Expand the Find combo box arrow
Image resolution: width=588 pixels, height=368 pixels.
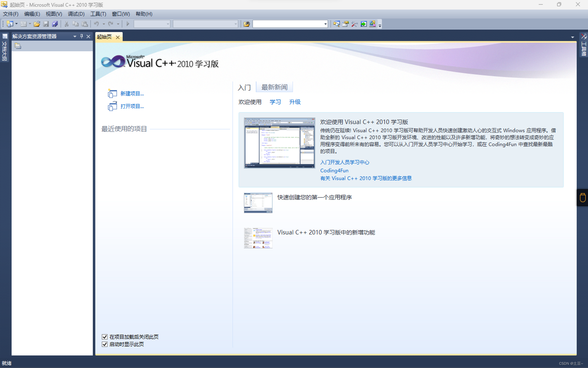(325, 24)
